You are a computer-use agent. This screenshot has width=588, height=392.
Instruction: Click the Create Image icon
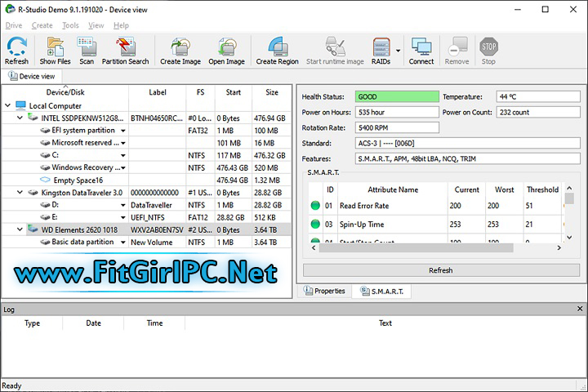(180, 51)
